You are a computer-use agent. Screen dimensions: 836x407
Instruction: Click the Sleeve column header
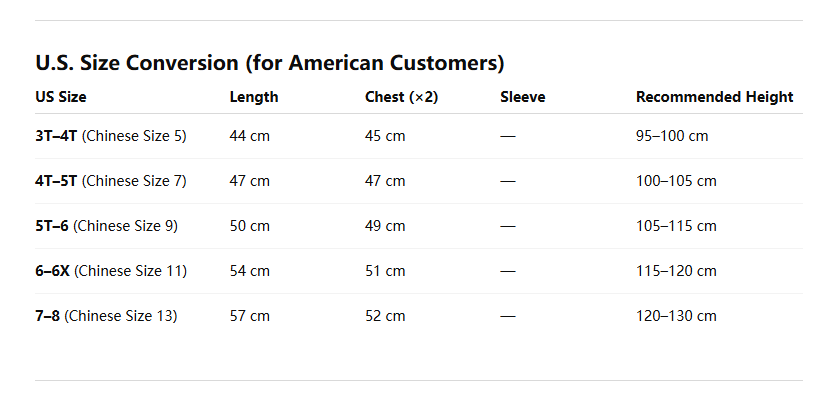[x=523, y=97]
